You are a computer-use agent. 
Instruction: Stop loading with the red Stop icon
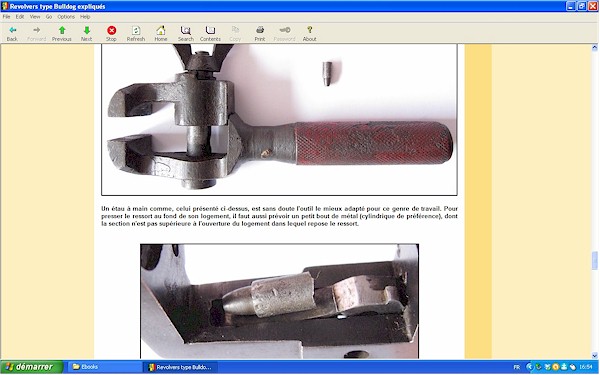pyautogui.click(x=111, y=33)
